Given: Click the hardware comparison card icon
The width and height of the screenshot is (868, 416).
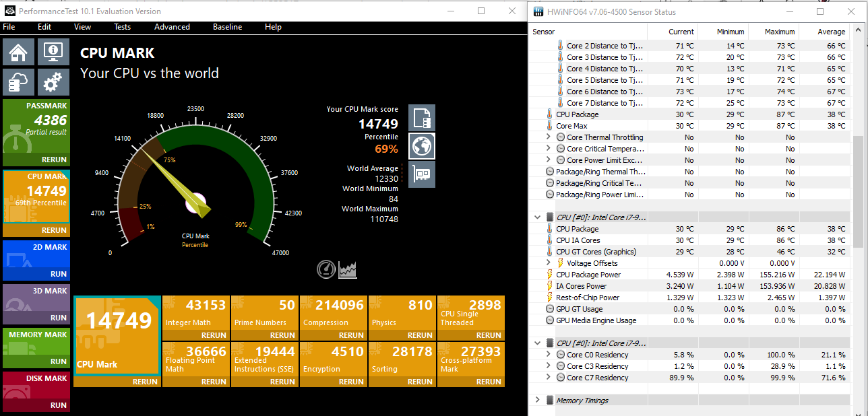Looking at the screenshot, I should tap(422, 174).
